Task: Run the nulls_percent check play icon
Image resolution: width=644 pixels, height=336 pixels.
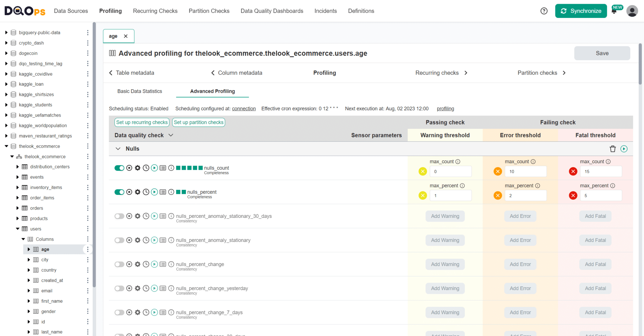Action: point(154,192)
